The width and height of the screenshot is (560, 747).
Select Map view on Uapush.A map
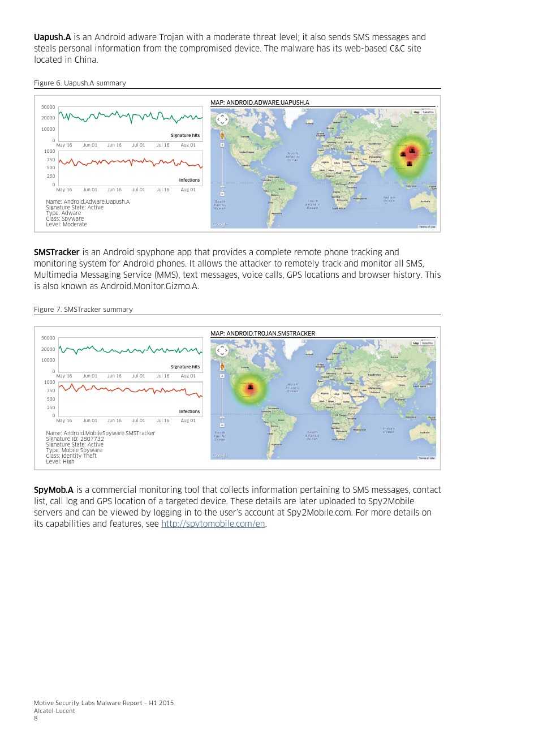coord(416,112)
